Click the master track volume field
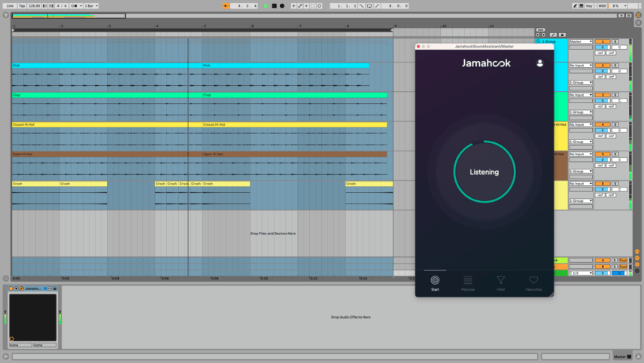Image resolution: width=644 pixels, height=363 pixels. 603,273
